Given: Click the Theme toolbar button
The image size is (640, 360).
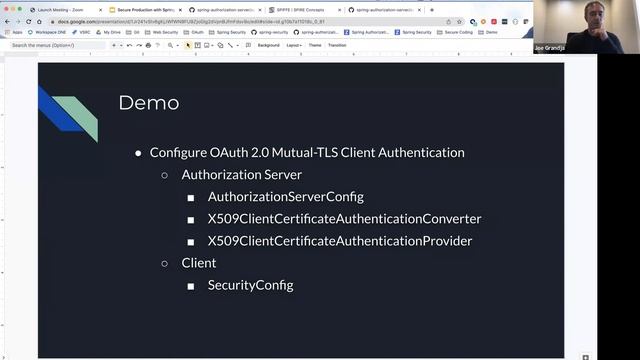Looking at the screenshot, I should pos(315,45).
